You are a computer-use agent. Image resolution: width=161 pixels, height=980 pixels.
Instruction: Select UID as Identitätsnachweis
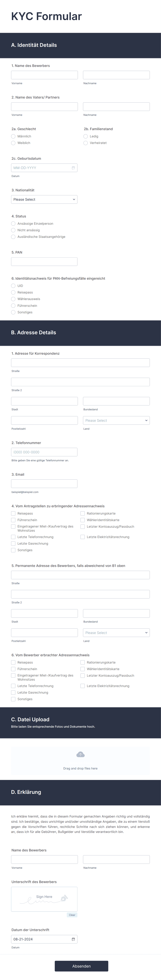pos(13,286)
